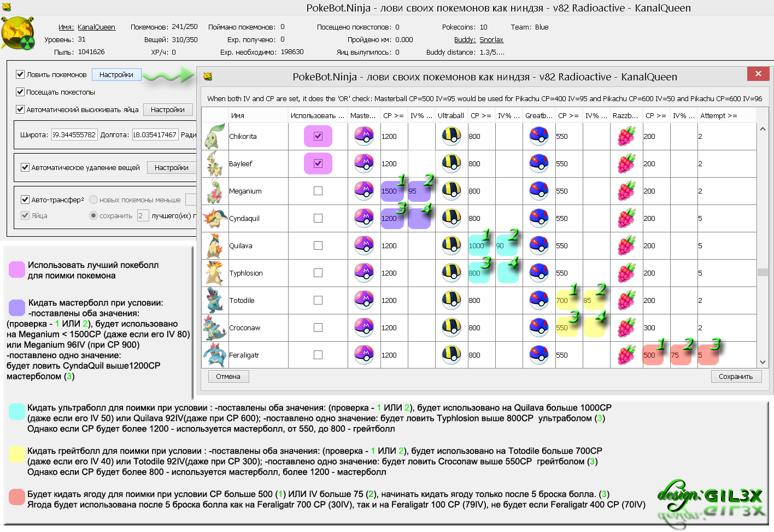Viewport: 774px width, 532px height.
Task: Click the Razzberry icon in Feraligatr row
Action: (626, 355)
